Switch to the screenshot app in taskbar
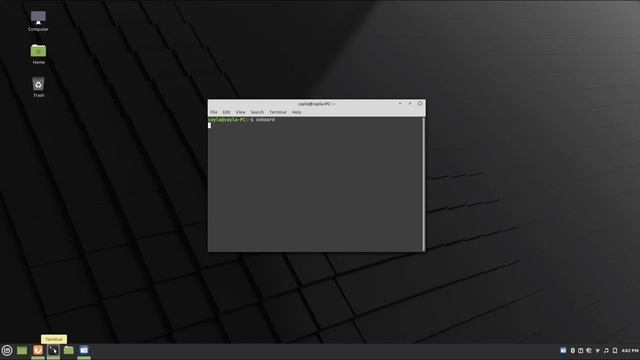The width and height of the screenshot is (640, 360). 84,350
